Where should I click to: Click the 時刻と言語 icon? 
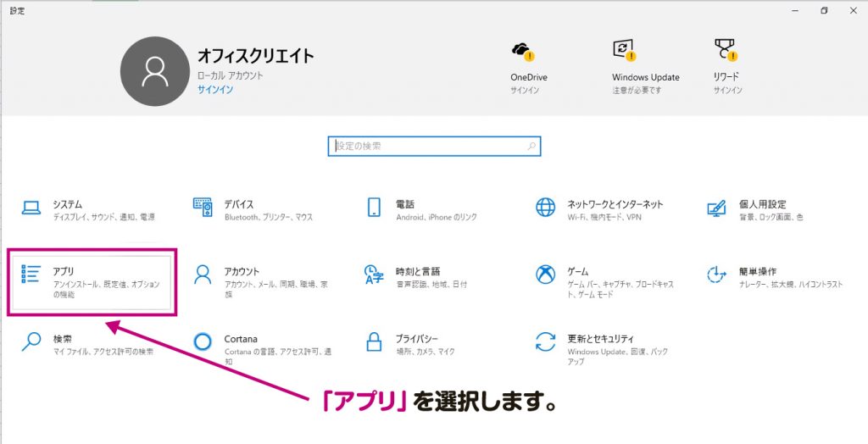pos(374,275)
